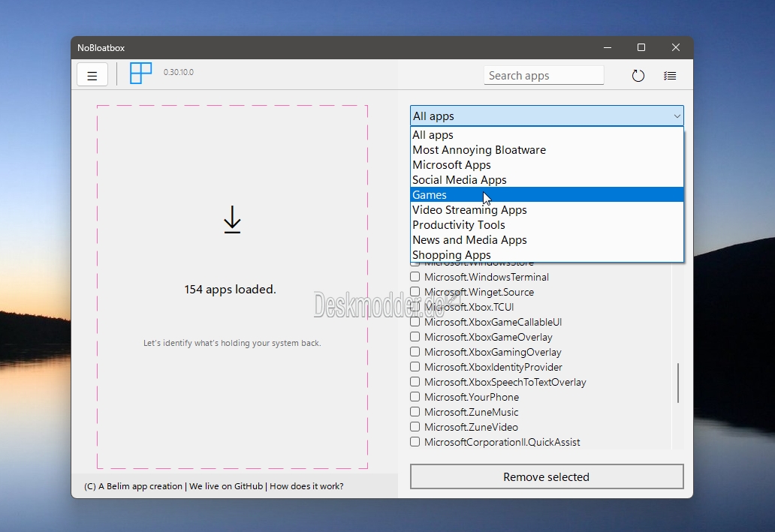Check Microsoft.WindowsTerminal
Image resolution: width=775 pixels, height=532 pixels.
(415, 277)
